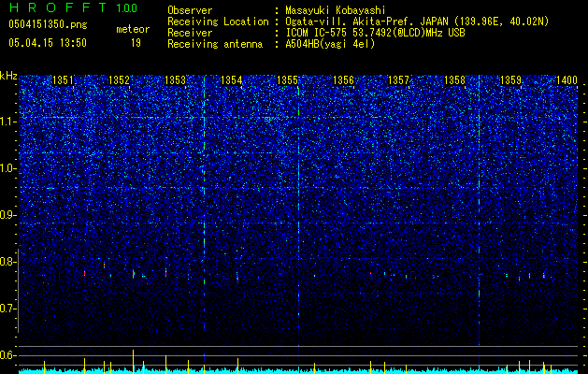Click observer name Masayuki Kobayashi
Image resolution: width=588 pixels, height=374 pixels.
pos(336,10)
